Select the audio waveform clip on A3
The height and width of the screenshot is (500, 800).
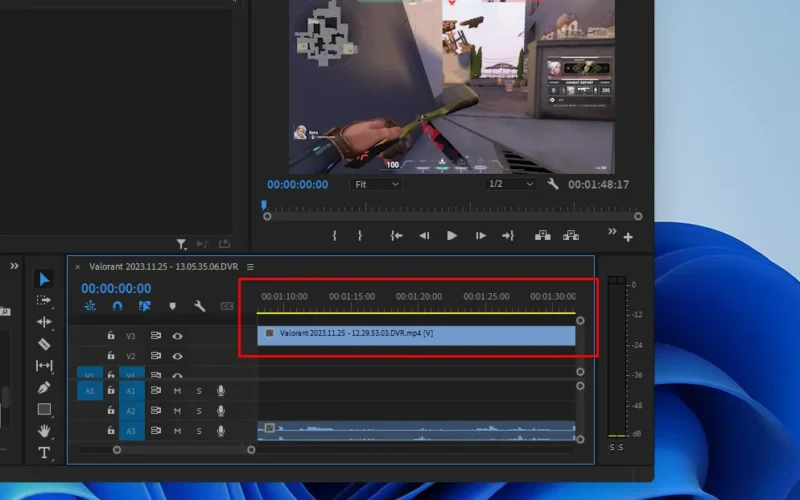(416, 431)
